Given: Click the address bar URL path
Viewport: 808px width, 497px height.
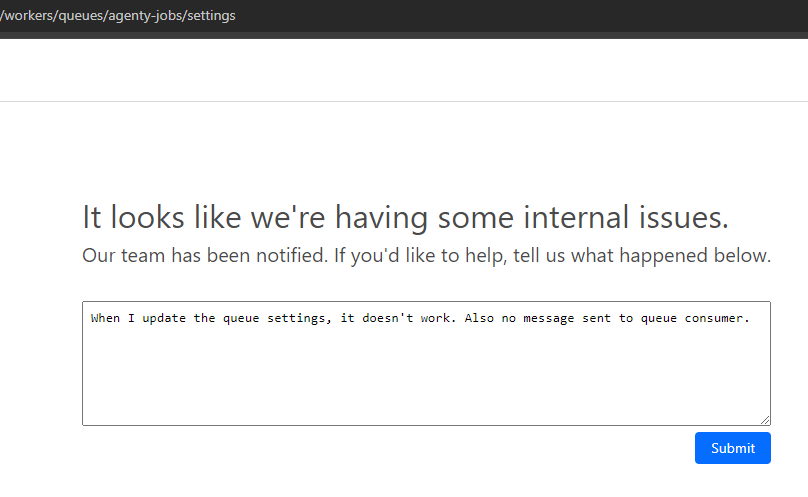Looking at the screenshot, I should 120,16.
